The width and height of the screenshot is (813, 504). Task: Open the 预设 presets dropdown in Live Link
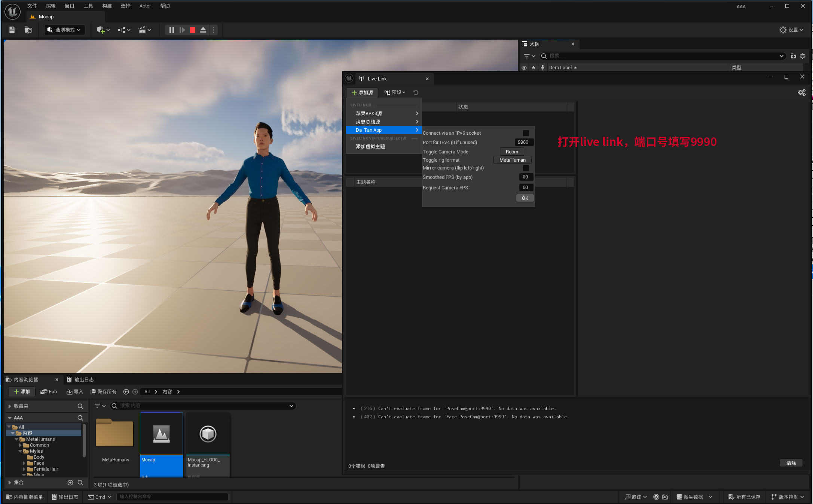[x=395, y=92]
